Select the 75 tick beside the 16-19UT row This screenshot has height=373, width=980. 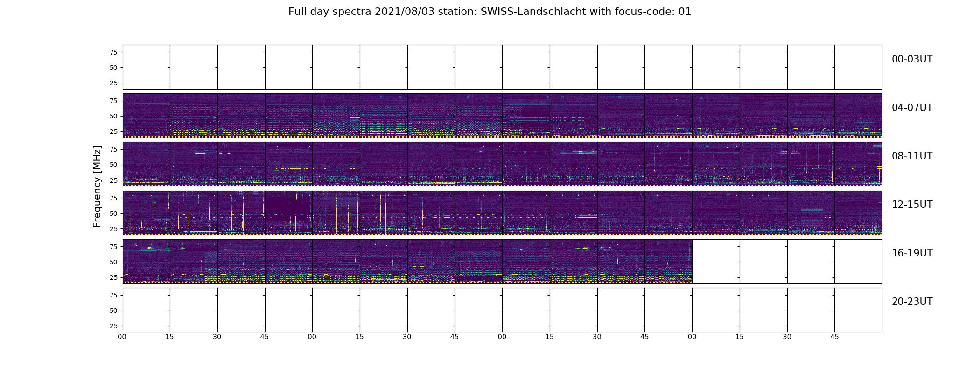point(113,247)
